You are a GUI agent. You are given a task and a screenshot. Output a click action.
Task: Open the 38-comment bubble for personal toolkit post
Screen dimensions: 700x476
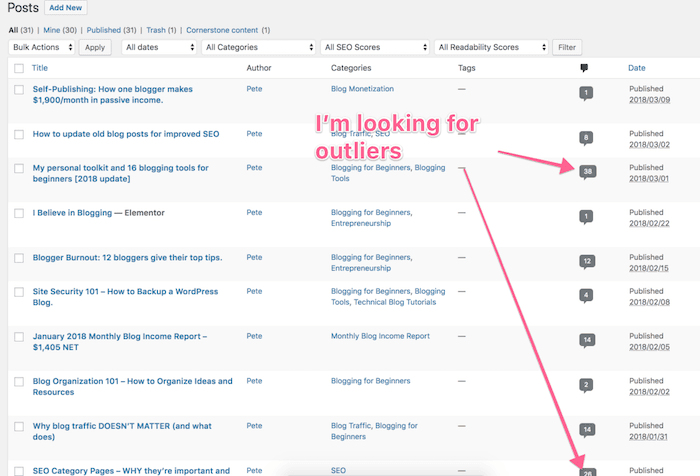point(588,172)
